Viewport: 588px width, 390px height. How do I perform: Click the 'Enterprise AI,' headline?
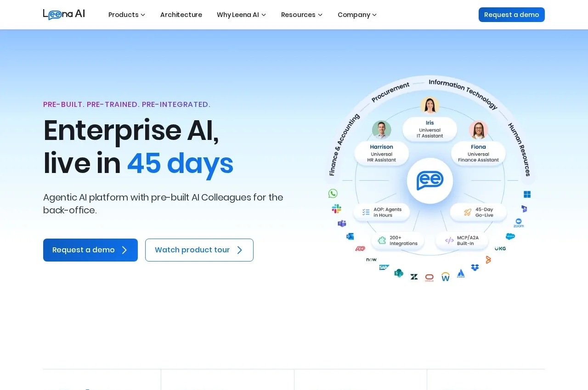click(131, 130)
